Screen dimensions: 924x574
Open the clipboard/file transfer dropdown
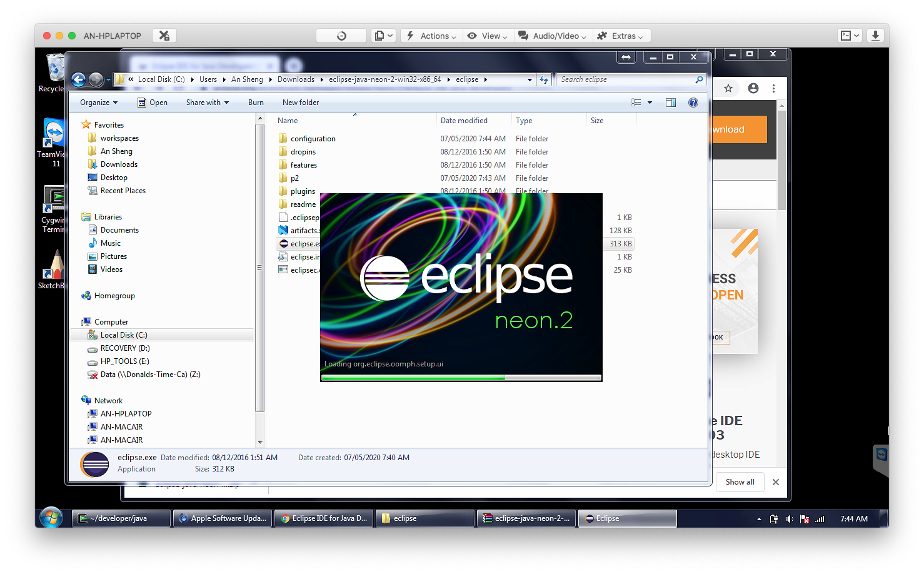coord(384,36)
